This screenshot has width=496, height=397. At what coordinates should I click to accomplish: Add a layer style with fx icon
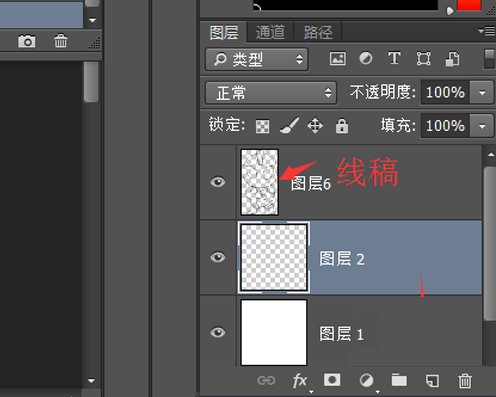300,381
